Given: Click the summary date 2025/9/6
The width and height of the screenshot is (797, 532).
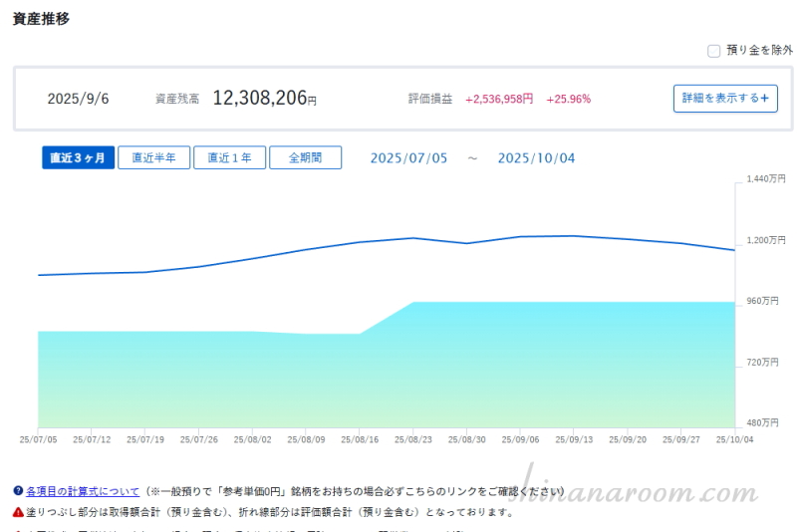Looking at the screenshot, I should pos(79,99).
